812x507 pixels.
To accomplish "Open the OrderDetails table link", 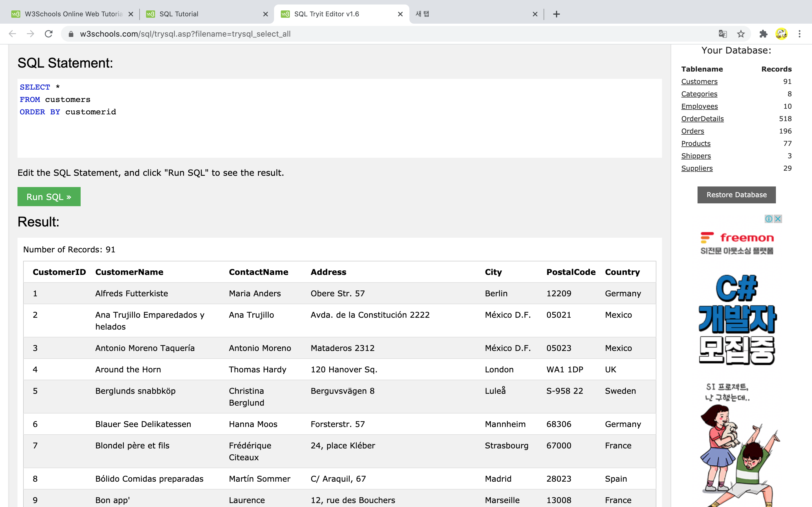I will click(702, 119).
